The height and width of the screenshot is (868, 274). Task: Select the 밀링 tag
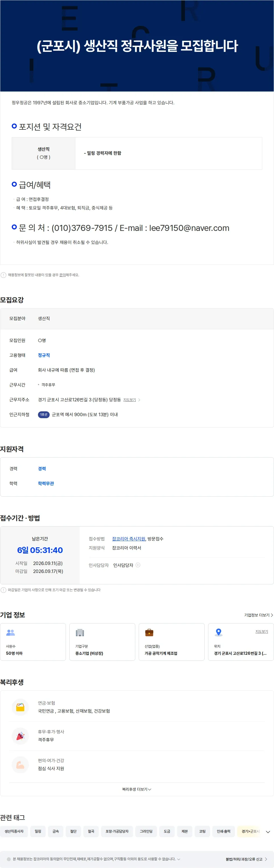38,831
